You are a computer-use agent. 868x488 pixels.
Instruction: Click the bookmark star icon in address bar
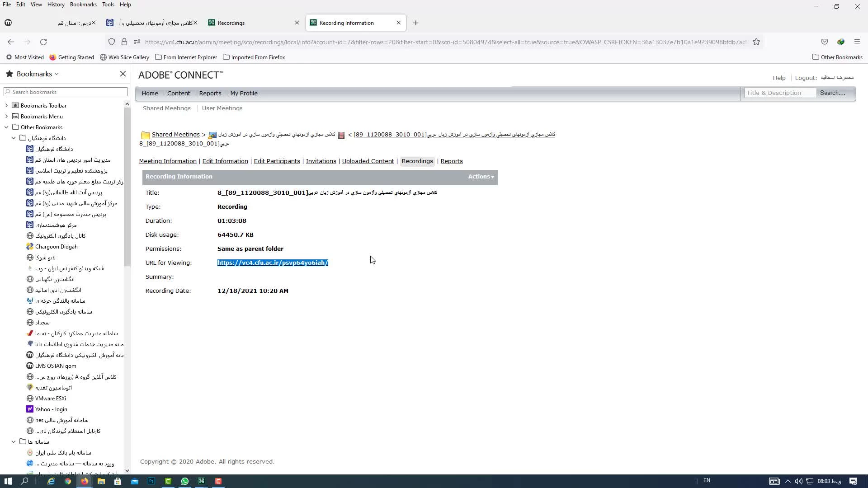point(756,42)
